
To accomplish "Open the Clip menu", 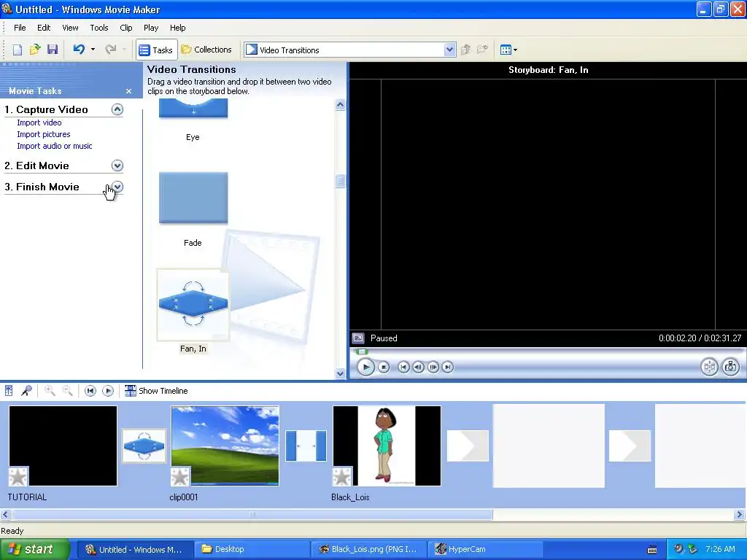I will (x=126, y=28).
